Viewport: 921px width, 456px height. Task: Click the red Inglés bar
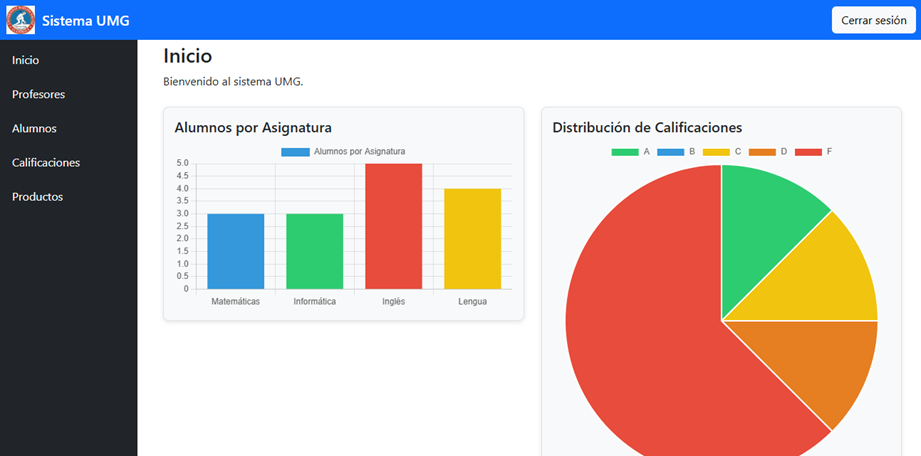tap(393, 226)
